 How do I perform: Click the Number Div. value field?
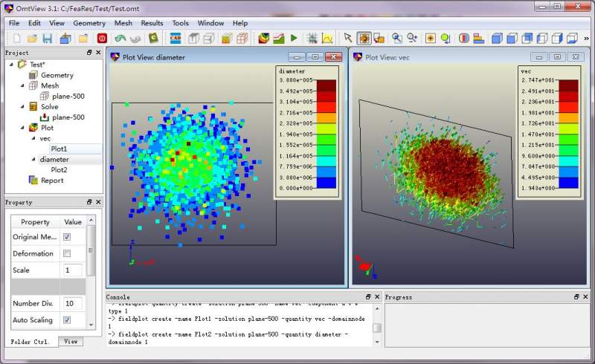coord(72,303)
